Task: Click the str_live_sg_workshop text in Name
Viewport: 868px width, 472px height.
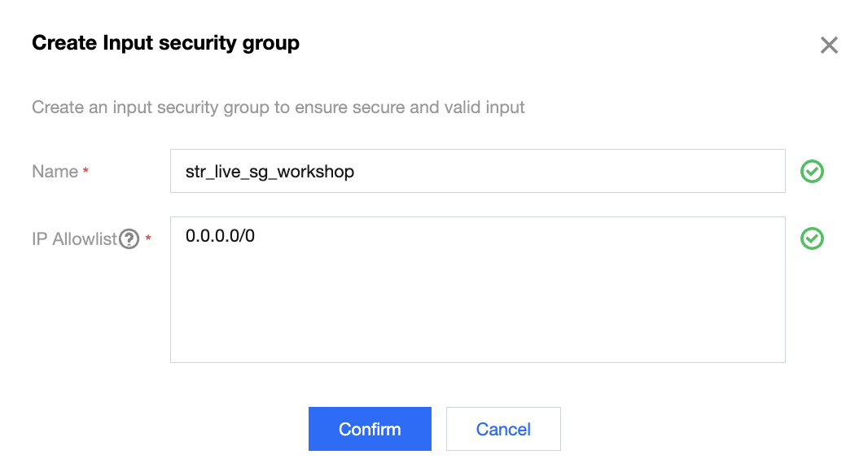Action: coord(270,172)
